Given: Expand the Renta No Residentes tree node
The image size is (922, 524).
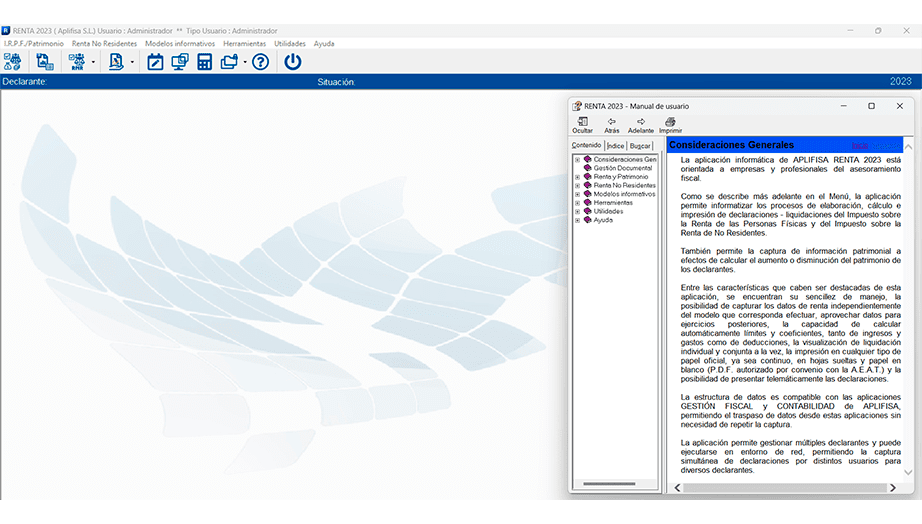Looking at the screenshot, I should pos(577,185).
